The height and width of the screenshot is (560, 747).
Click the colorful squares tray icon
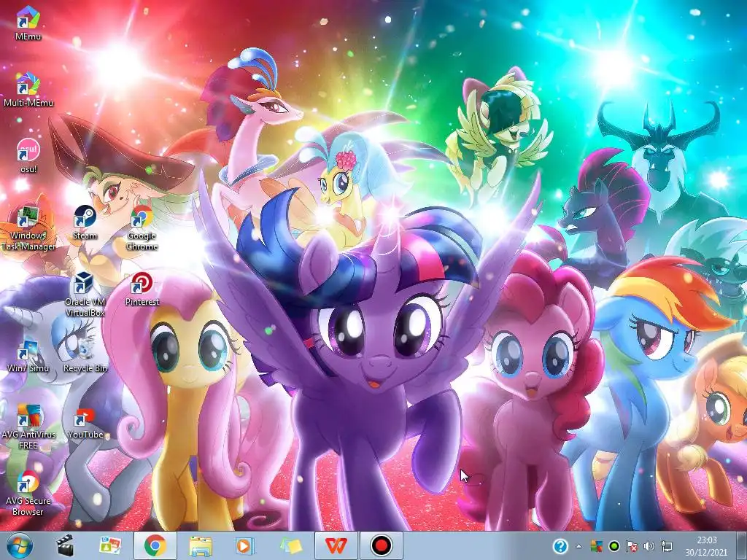click(x=596, y=546)
